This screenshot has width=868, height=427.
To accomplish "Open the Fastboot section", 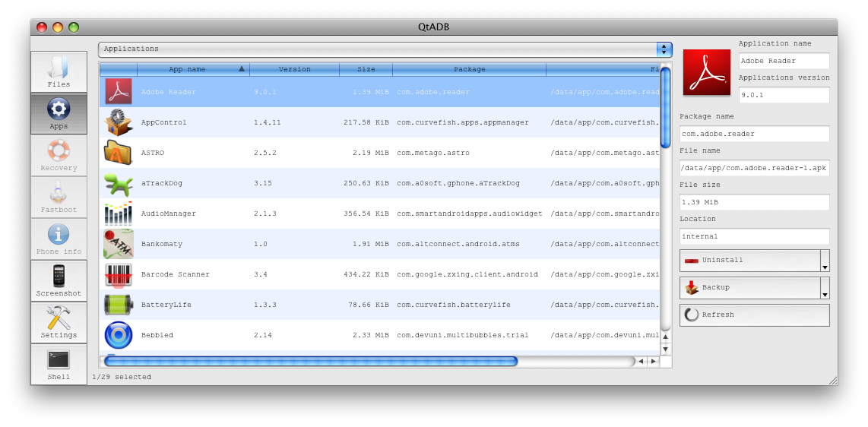I will (x=59, y=198).
